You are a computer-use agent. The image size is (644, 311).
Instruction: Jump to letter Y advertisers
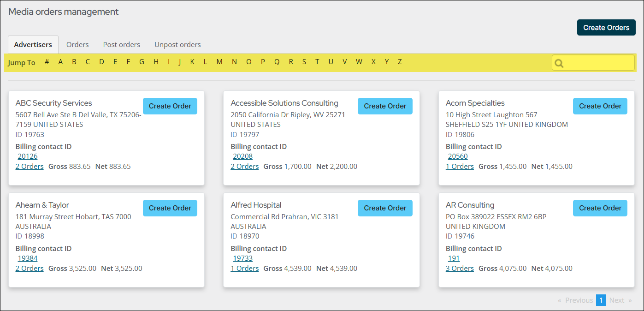click(387, 62)
